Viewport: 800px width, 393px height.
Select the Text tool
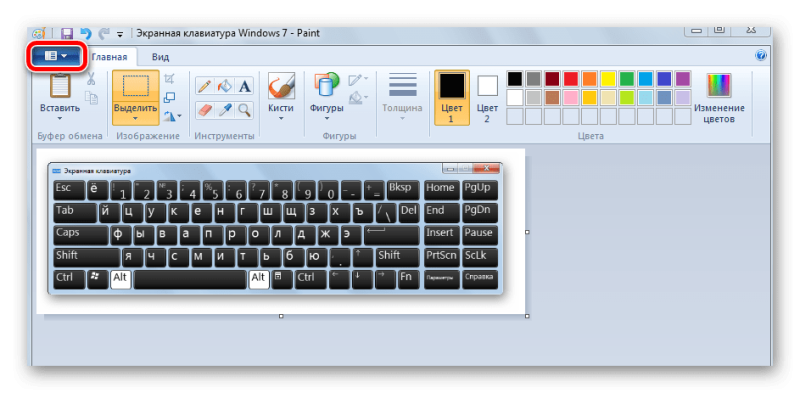245,86
